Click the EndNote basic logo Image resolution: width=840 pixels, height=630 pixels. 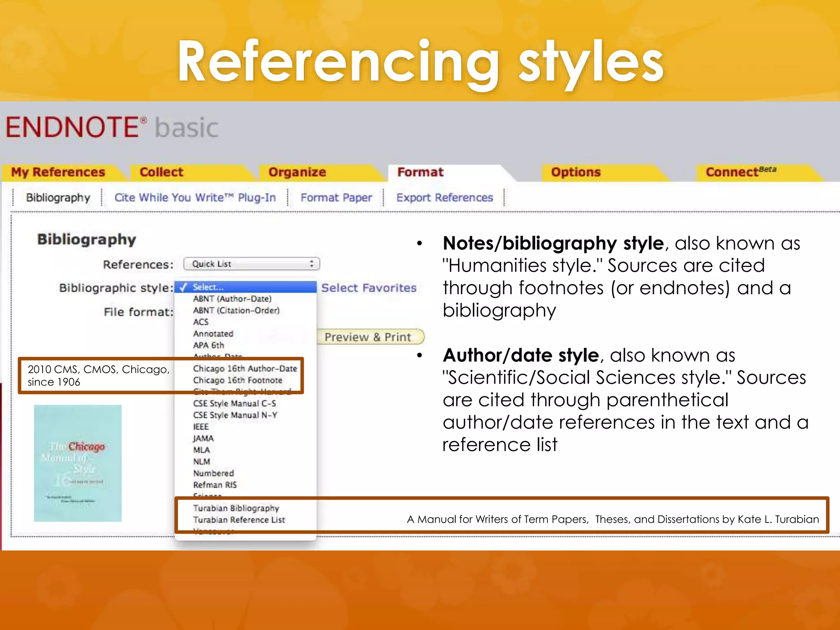pyautogui.click(x=112, y=127)
